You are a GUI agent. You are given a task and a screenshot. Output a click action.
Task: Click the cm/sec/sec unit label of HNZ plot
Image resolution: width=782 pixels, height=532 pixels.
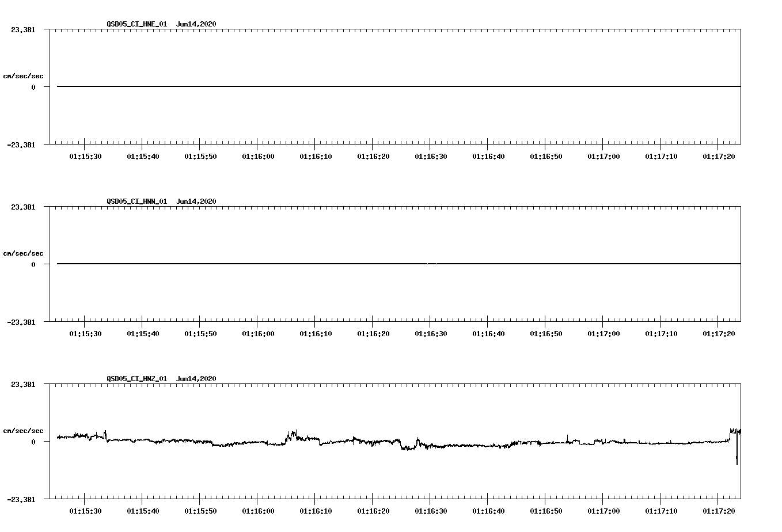23,431
